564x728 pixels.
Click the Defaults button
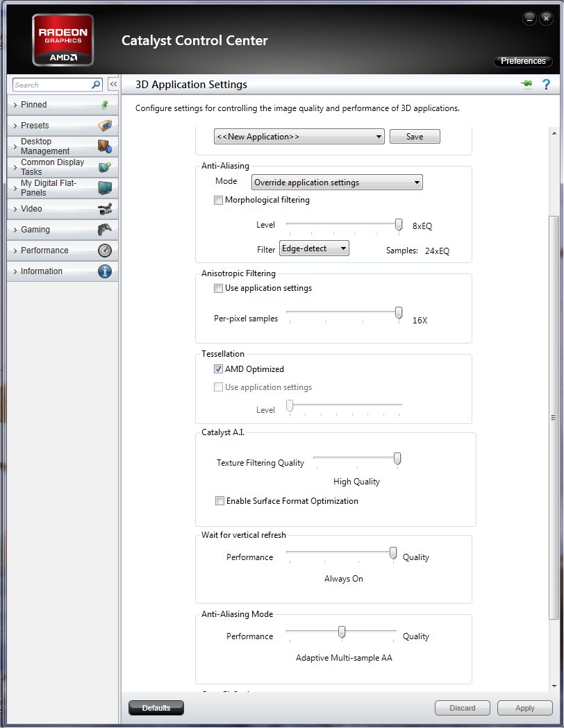pyautogui.click(x=156, y=708)
